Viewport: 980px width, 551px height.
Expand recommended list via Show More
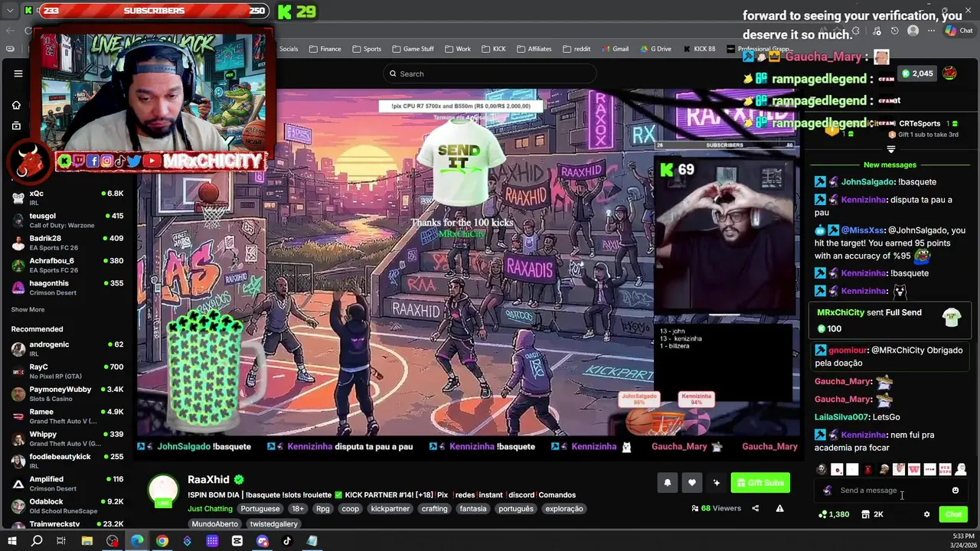pos(28,310)
